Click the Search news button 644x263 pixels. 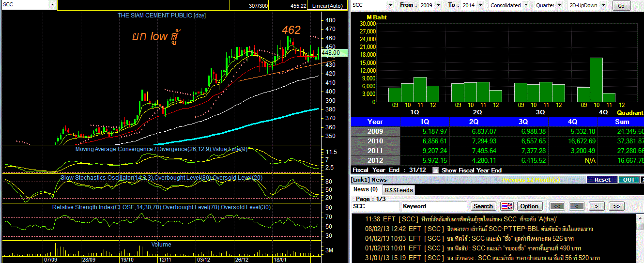click(483, 206)
